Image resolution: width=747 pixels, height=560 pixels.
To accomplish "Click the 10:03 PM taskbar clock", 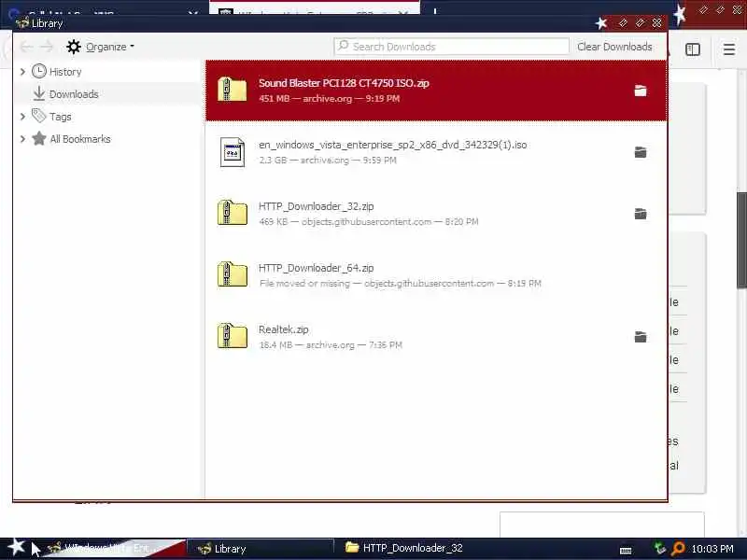I will (712, 549).
